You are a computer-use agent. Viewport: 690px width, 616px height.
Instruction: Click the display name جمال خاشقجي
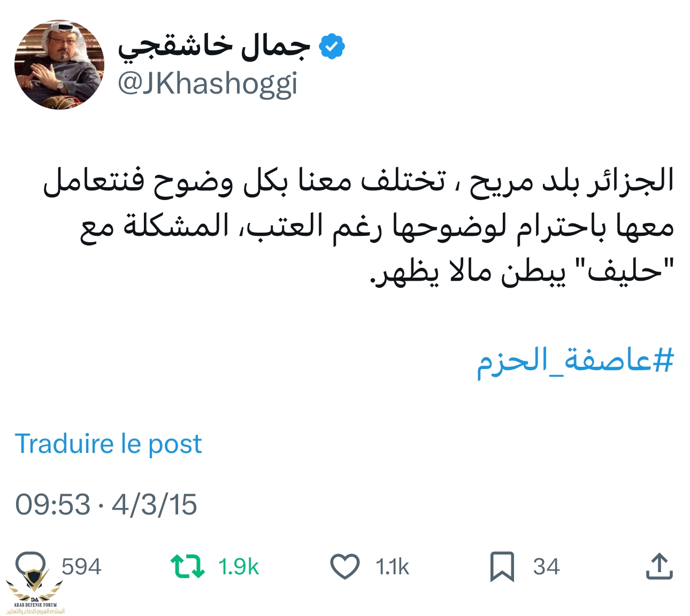[214, 47]
